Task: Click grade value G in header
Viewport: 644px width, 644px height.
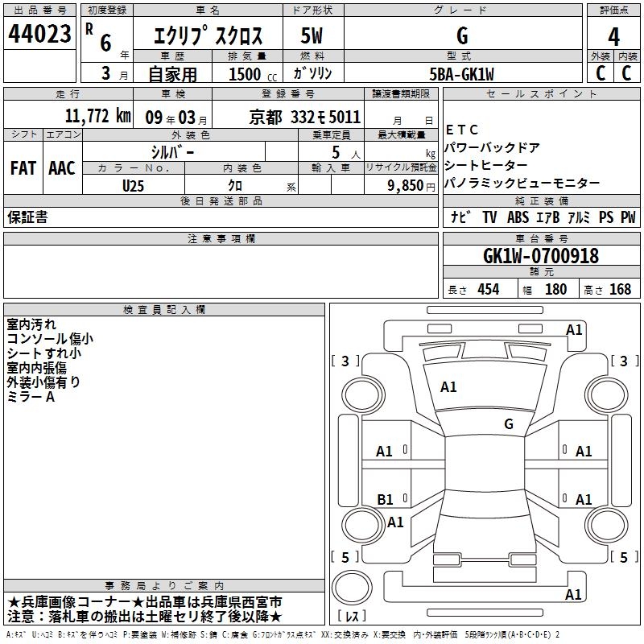Action: 462,35
